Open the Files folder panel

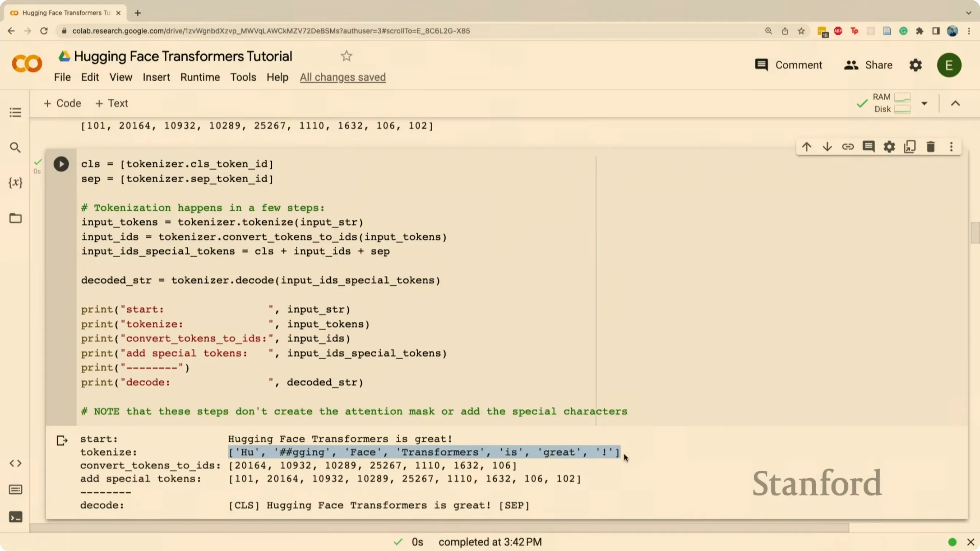15,218
